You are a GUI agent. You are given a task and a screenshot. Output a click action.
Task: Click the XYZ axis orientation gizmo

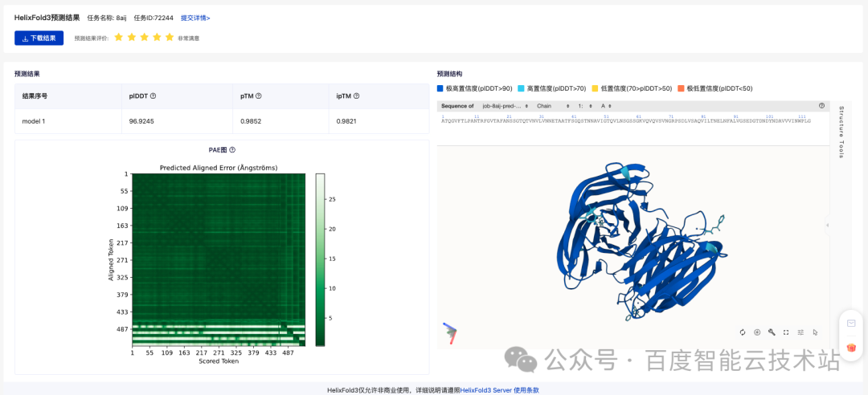point(450,332)
